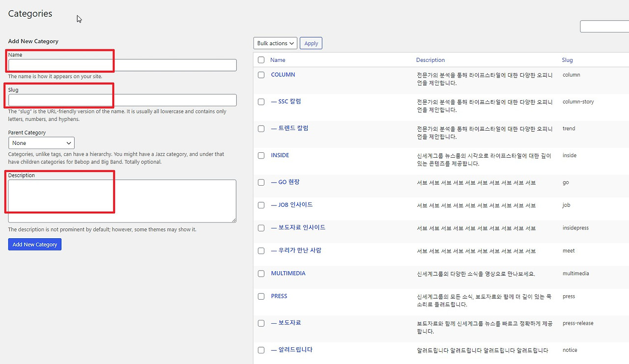Open the — JOB 인사이드 category
The image size is (629, 364).
292,204
